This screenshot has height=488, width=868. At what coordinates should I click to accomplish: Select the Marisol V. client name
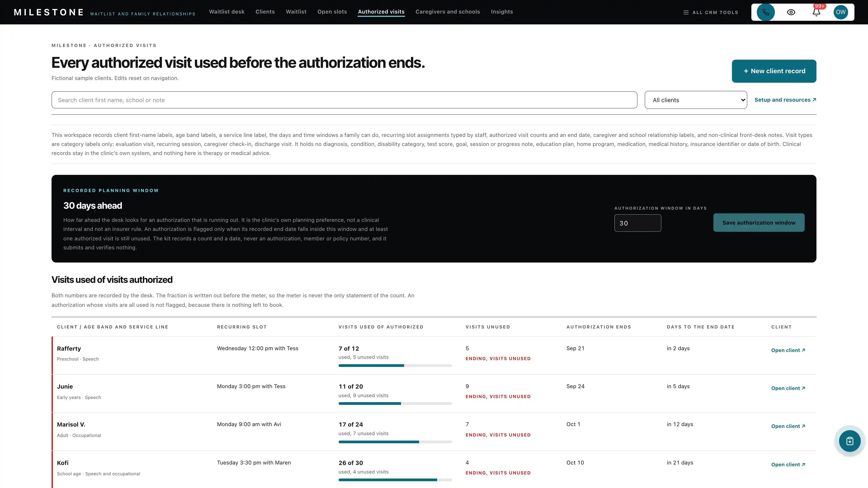pyautogui.click(x=71, y=425)
